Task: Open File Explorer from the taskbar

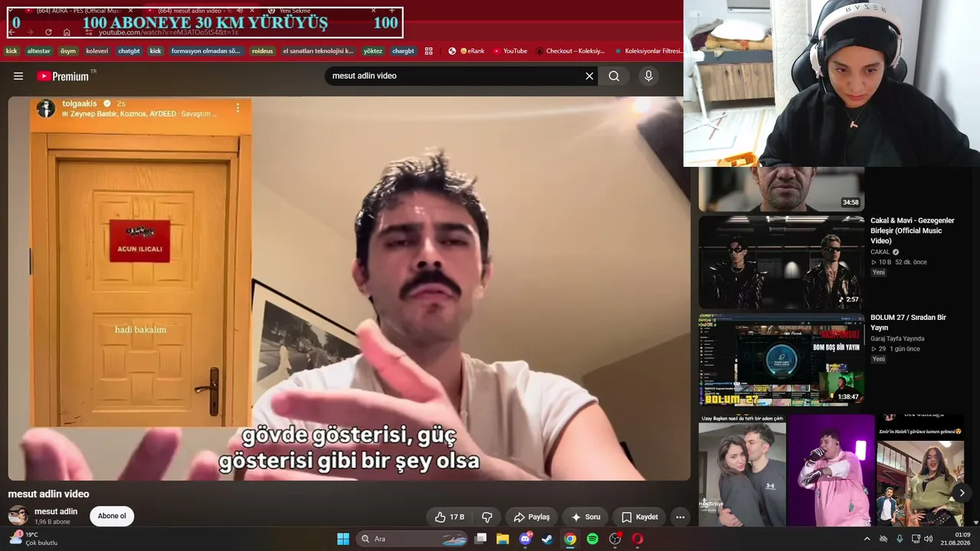Action: [503, 539]
